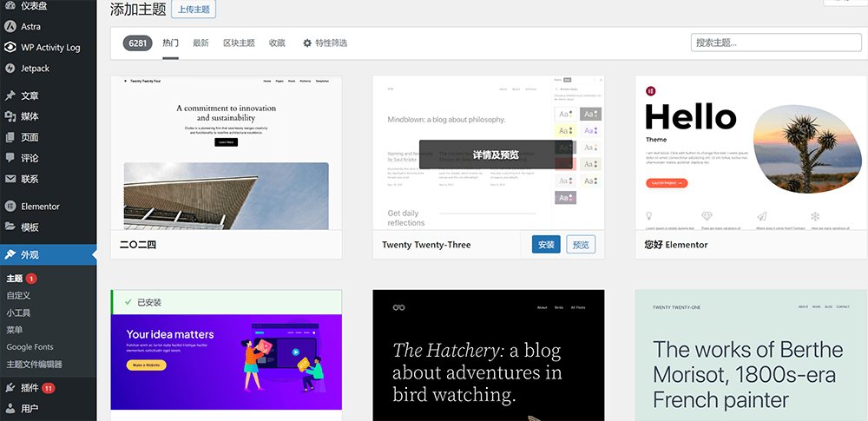Switch to the 热门 (Popular) tab
Viewport: 868px width, 421px height.
(x=170, y=43)
